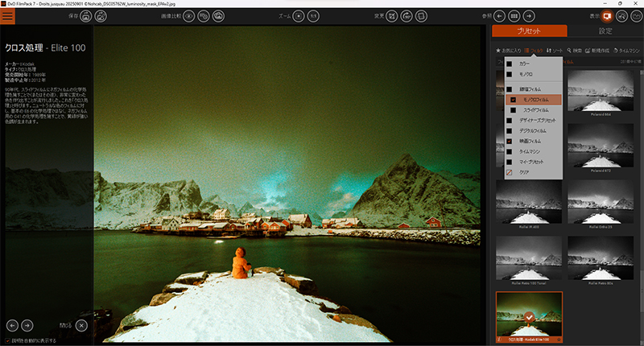Click the main preview image
The height and width of the screenshot is (346, 644).
287,184
